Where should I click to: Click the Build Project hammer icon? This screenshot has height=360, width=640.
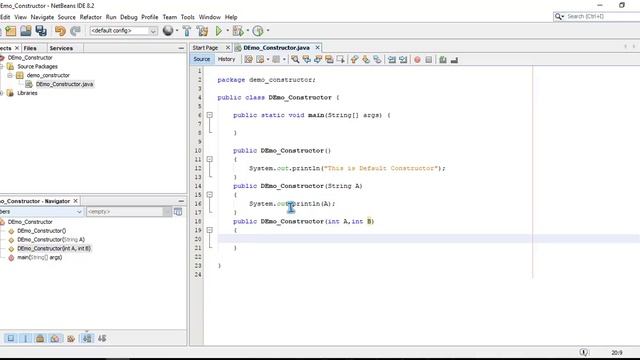187,31
